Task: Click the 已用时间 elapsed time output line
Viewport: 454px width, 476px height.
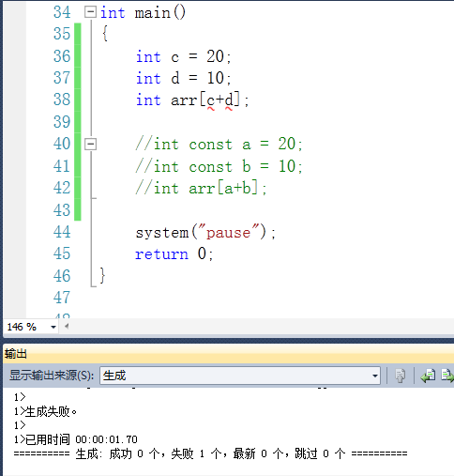Action: (x=76, y=439)
